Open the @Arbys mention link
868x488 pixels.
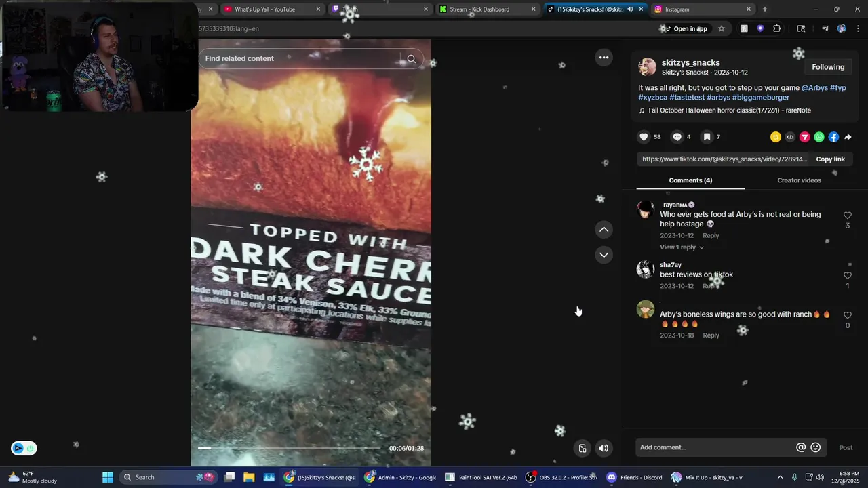click(x=814, y=88)
